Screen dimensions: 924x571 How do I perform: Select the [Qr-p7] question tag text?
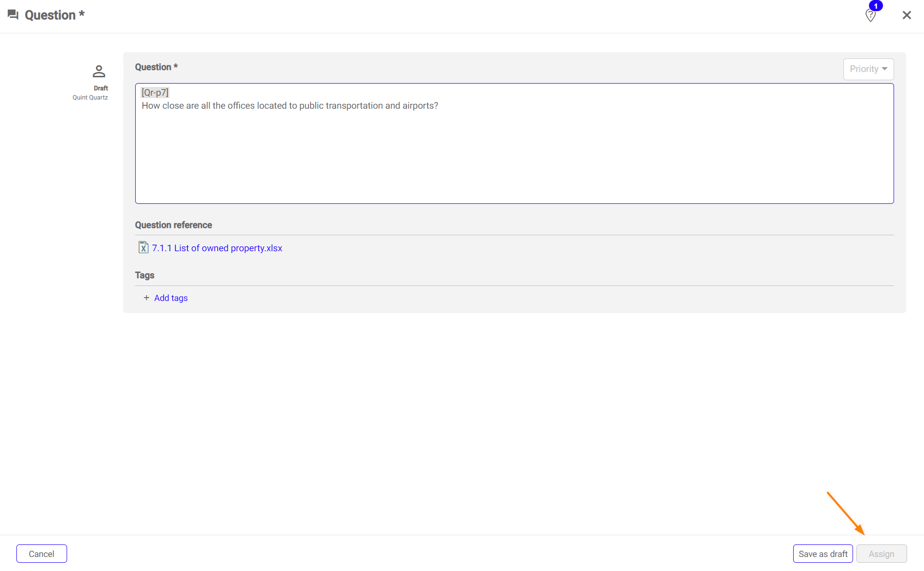pos(155,92)
